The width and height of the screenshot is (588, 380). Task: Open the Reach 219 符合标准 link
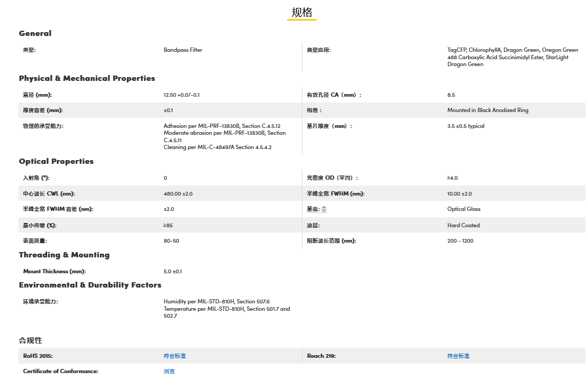click(x=458, y=356)
